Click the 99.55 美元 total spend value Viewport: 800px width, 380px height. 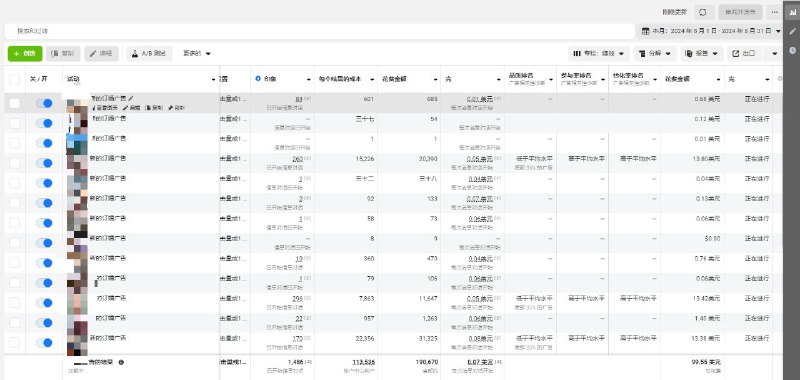tap(706, 362)
